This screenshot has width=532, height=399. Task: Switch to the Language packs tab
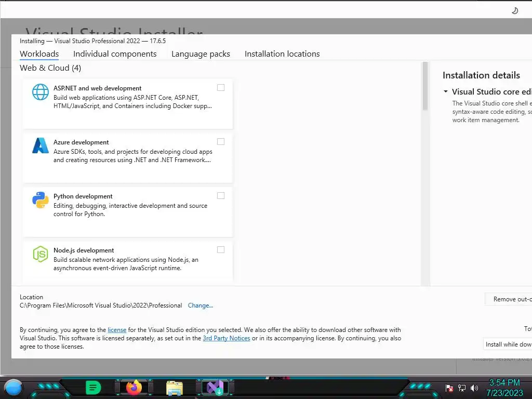[x=201, y=54]
